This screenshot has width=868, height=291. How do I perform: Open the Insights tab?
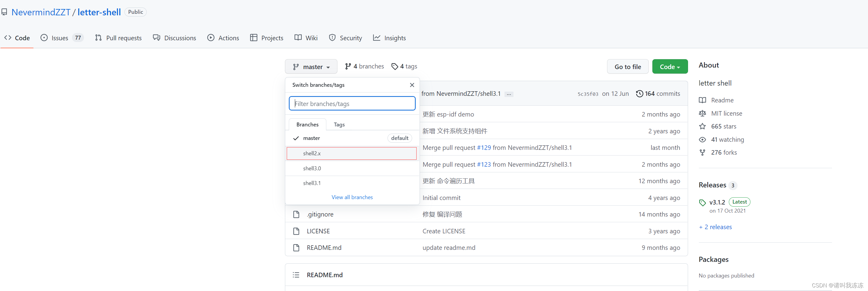(390, 38)
